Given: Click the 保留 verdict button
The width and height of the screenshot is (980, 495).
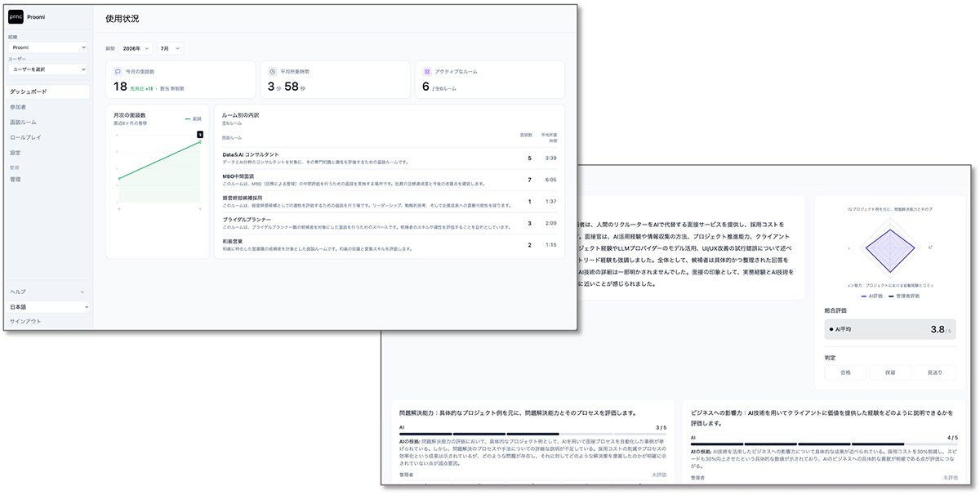Looking at the screenshot, I should click(x=889, y=372).
